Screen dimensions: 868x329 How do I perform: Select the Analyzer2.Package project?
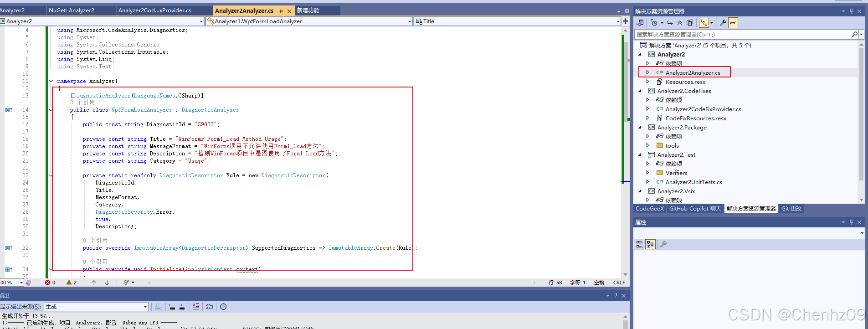(x=682, y=128)
